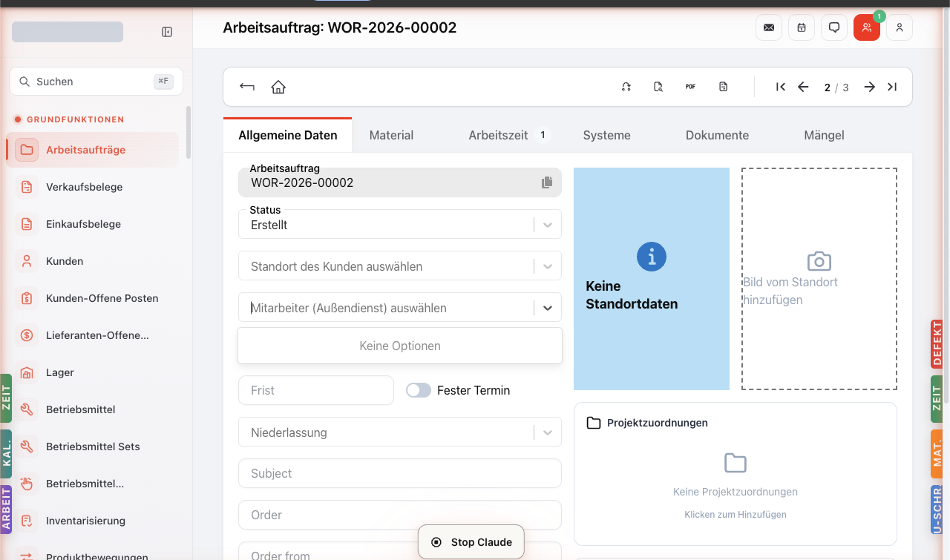This screenshot has height=560, width=950.
Task: Switch to the Arbeitszeit tab
Action: coord(508,135)
